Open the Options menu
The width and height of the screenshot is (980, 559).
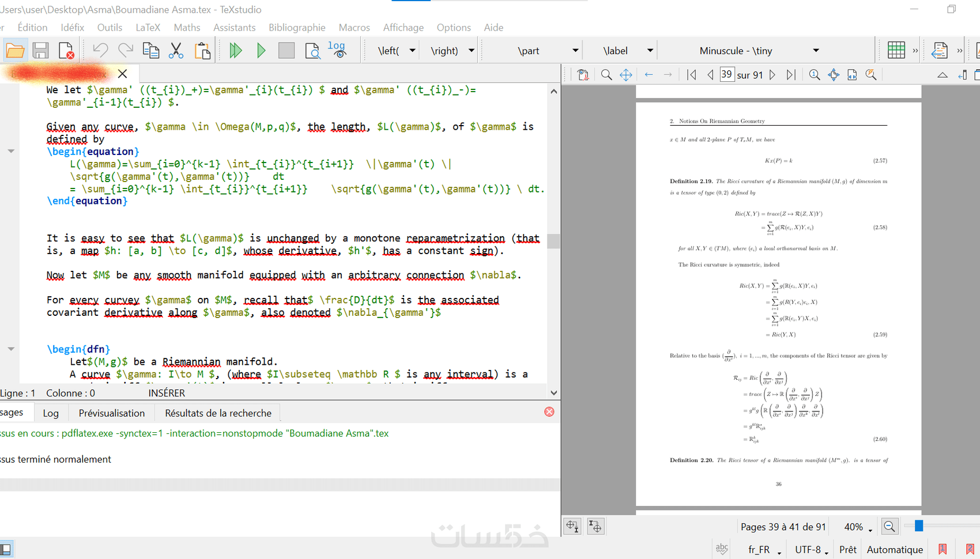454,27
